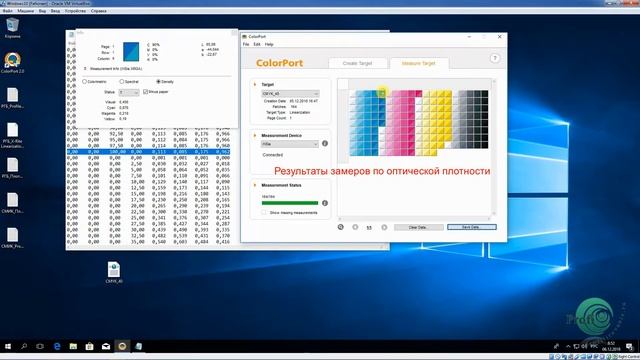Go to next page arrow below target view
Viewport: 640px width, 360px height.
(384, 227)
